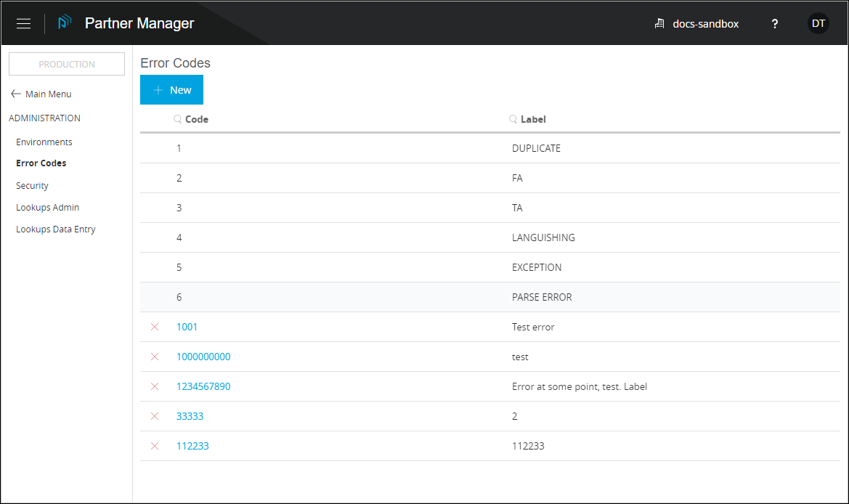Image resolution: width=849 pixels, height=504 pixels.
Task: Delete error code 1000000000 with red X
Action: pos(155,357)
